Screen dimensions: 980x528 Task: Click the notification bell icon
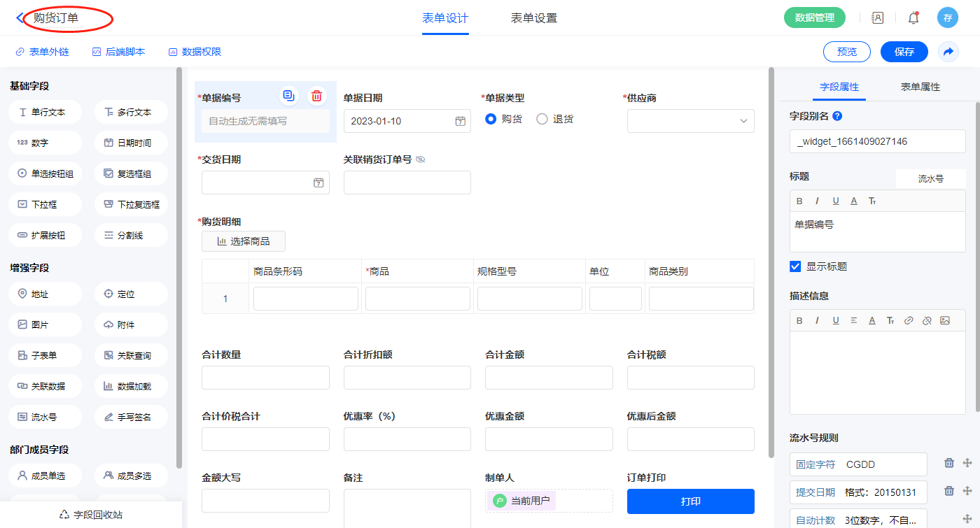(x=913, y=18)
